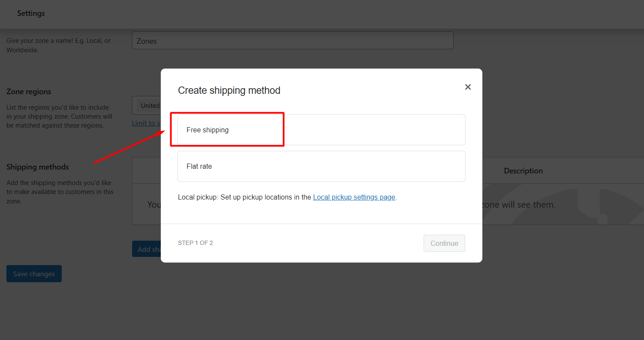Image resolution: width=644 pixels, height=340 pixels.
Task: Click the Save changes button
Action: 34,274
